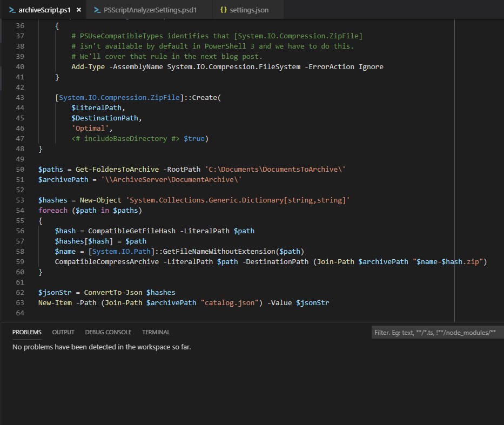Focus the problems Filter input field
The width and height of the screenshot is (504, 425).
pos(438,333)
